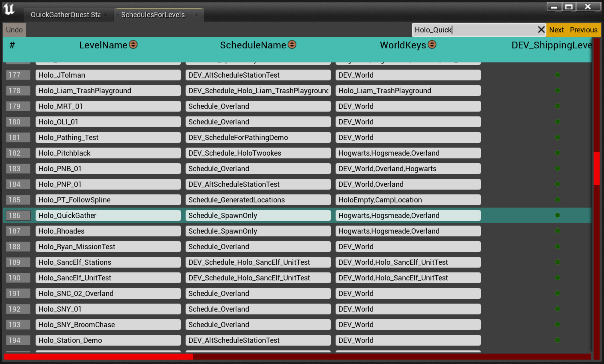The width and height of the screenshot is (604, 364).
Task: Click the horizontal scrollbar thumb
Action: (x=99, y=356)
